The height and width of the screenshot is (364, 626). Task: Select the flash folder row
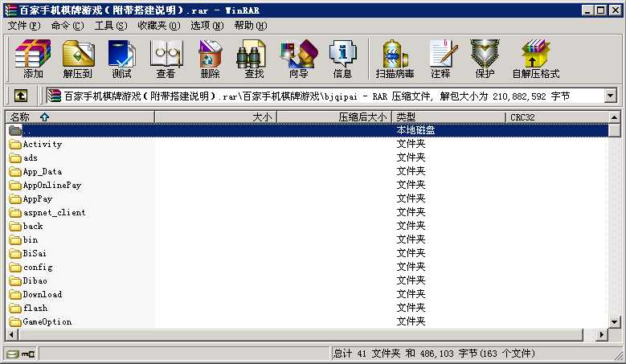pyautogui.click(x=307, y=308)
